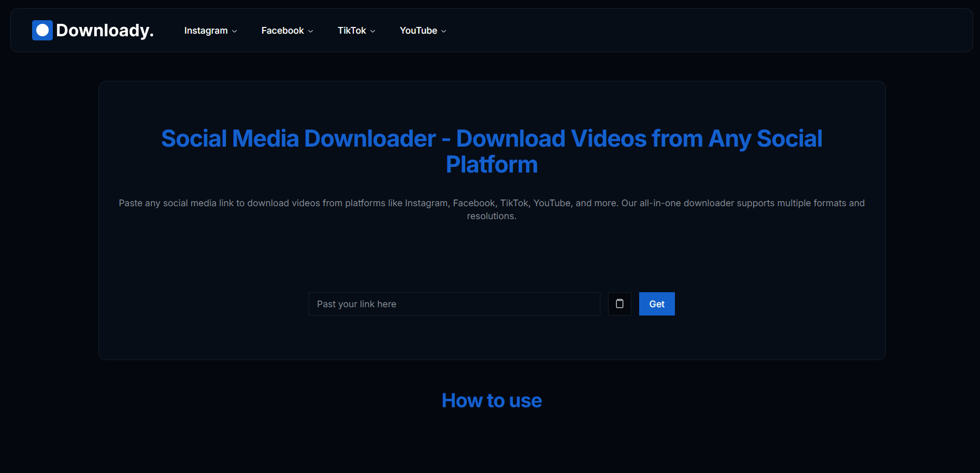Screen dimensions: 980x473
Task: Expand the Instagram dropdown chevron
Action: tap(234, 31)
